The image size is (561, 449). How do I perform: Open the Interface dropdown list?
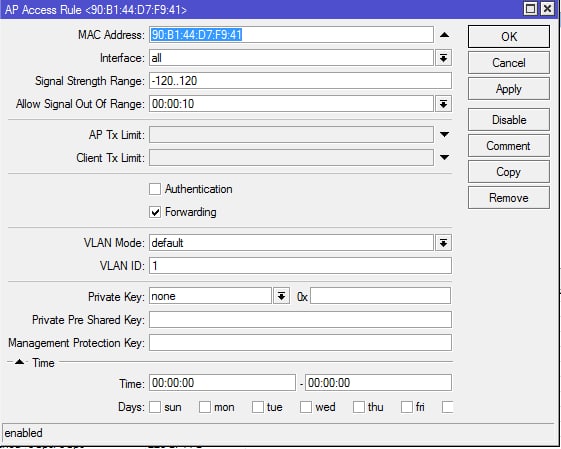tap(443, 58)
